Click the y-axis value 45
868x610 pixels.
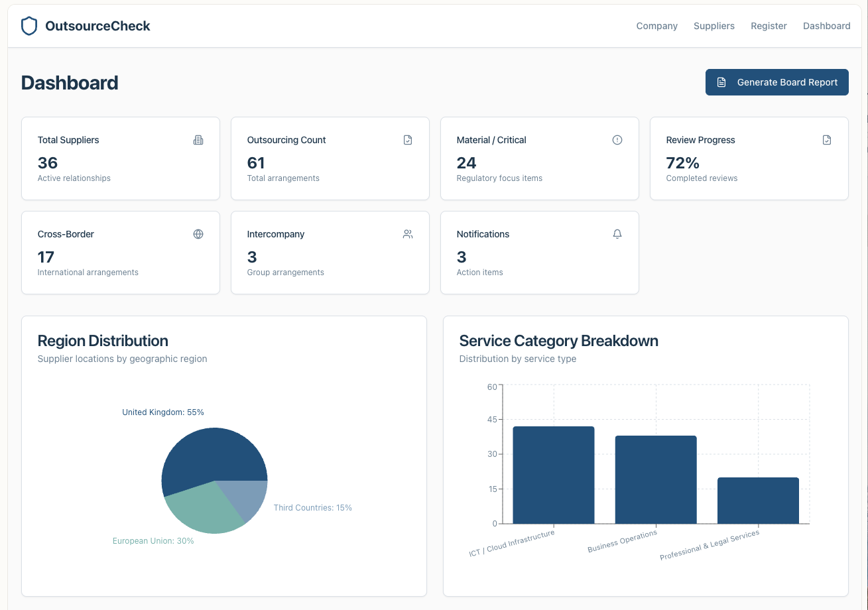[x=492, y=420]
